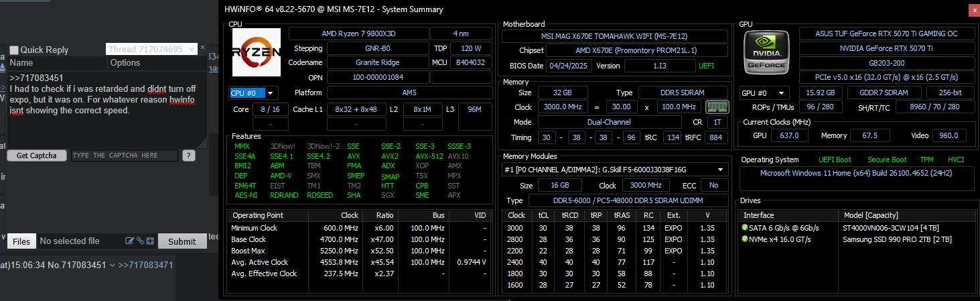Click the NVIDIA GeForce logo image

767,53
